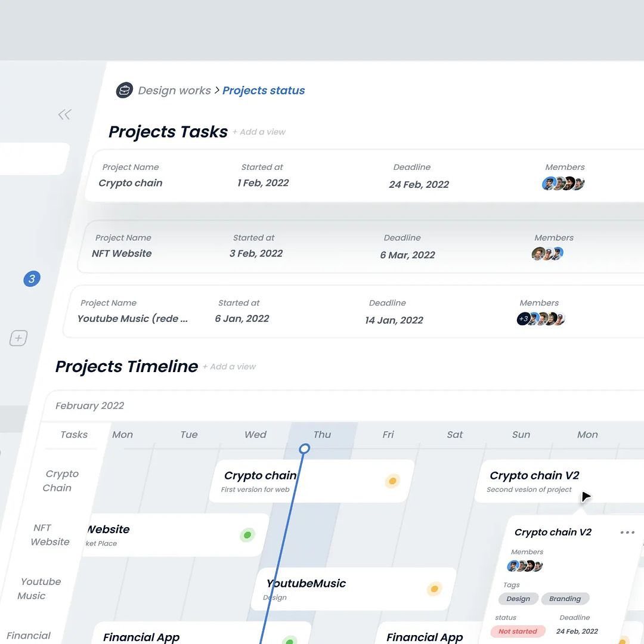
Task: Click the member avatars of Crypto chain row
Action: pos(563,183)
